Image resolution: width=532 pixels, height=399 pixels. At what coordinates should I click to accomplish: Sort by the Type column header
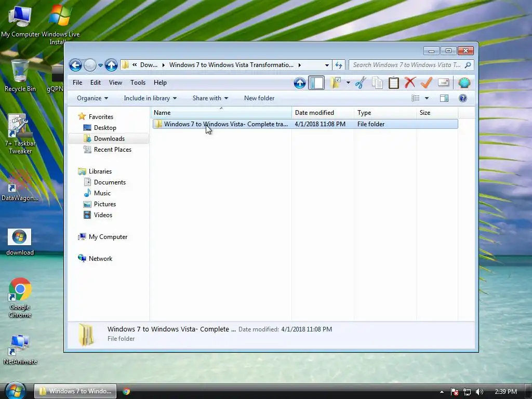pyautogui.click(x=385, y=113)
